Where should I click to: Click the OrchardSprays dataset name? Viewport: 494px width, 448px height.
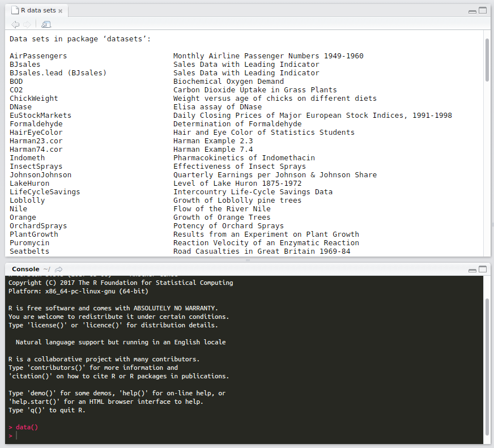click(38, 226)
